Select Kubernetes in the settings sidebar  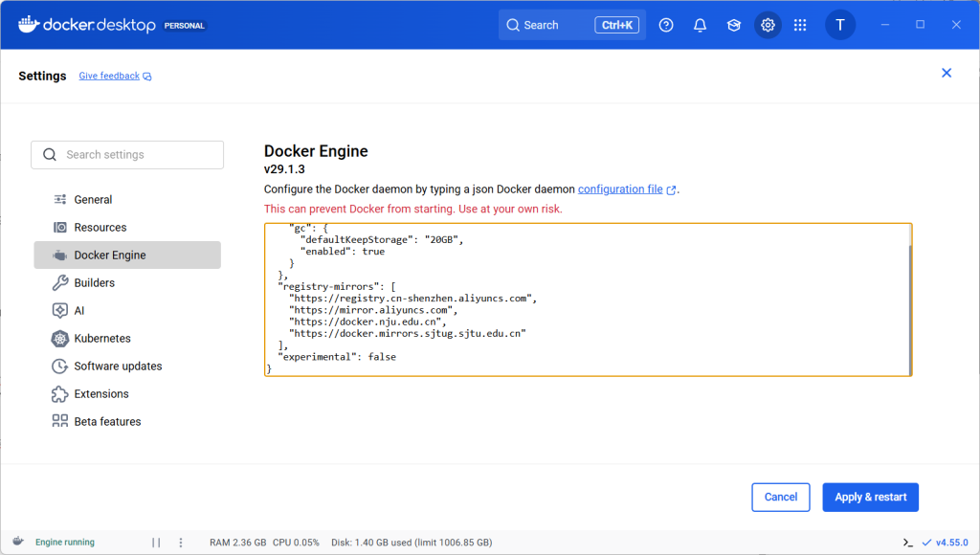102,339
